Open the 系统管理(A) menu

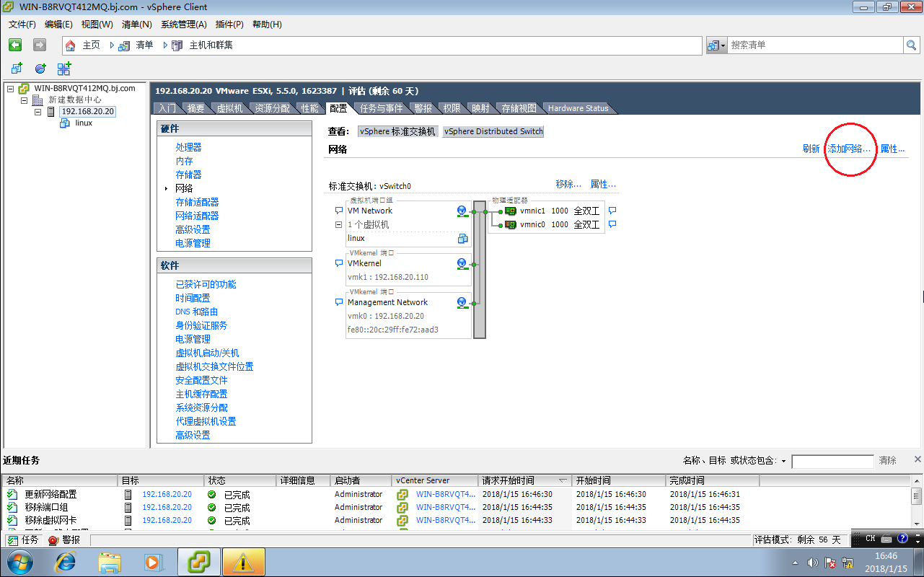184,25
